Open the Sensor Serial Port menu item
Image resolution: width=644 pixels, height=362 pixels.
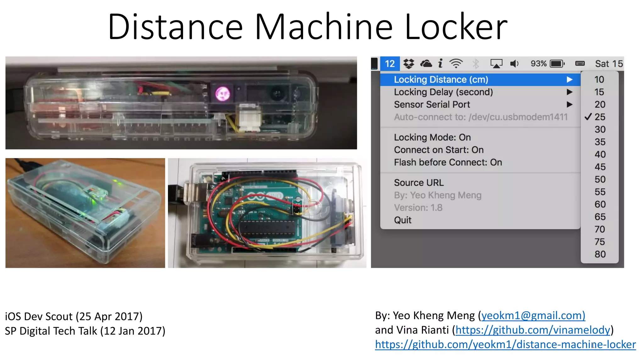(480, 105)
